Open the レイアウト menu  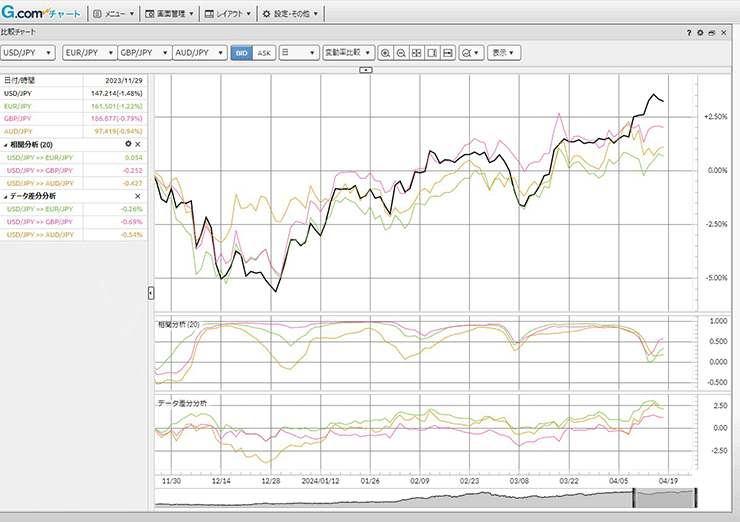(228, 14)
